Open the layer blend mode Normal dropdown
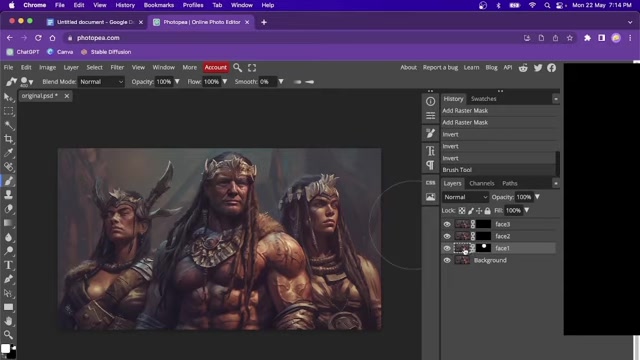 coord(465,197)
